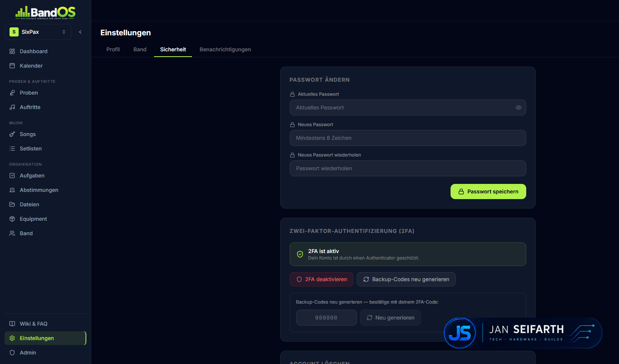
Task: Open the Benachrichtigungen tab
Action: point(225,49)
